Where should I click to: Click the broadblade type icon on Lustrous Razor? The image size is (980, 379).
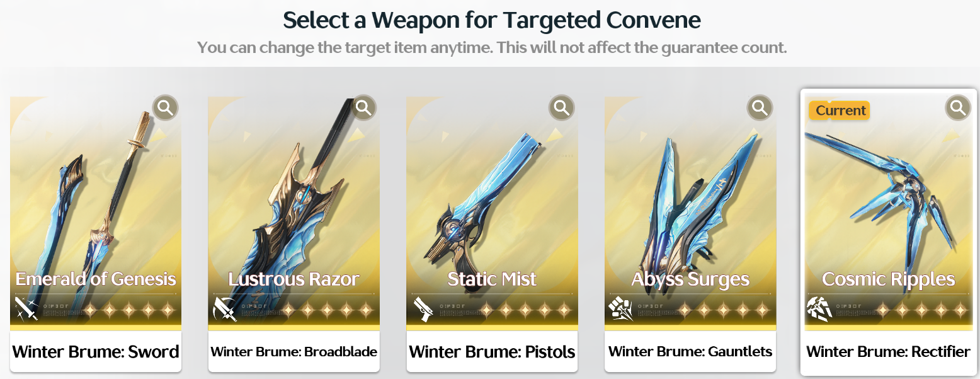click(x=225, y=308)
